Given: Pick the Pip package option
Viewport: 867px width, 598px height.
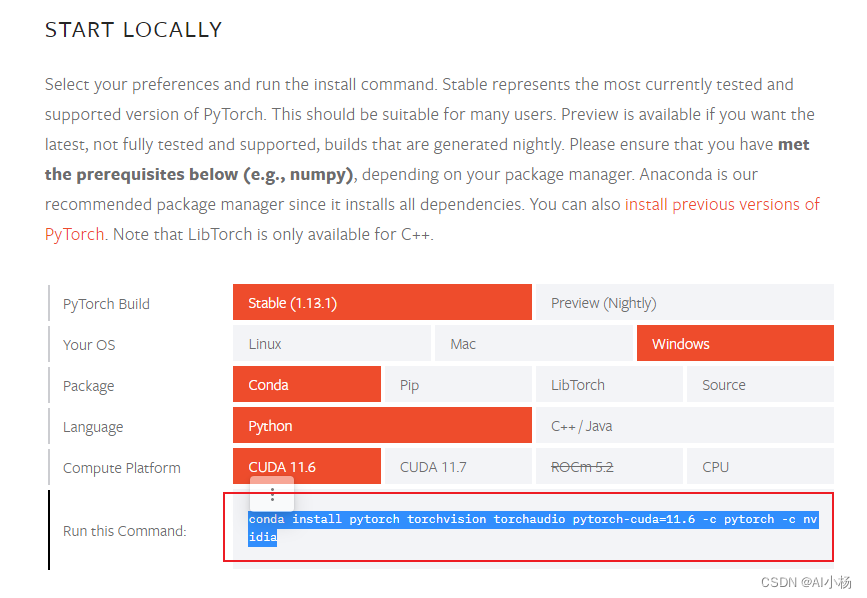Looking at the screenshot, I should pos(458,384).
